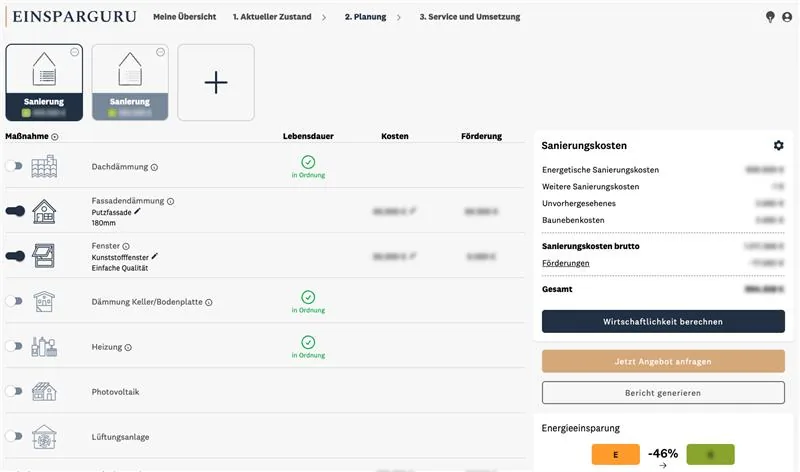Show info for Dachdämmung
800x472 pixels.
coord(154,167)
